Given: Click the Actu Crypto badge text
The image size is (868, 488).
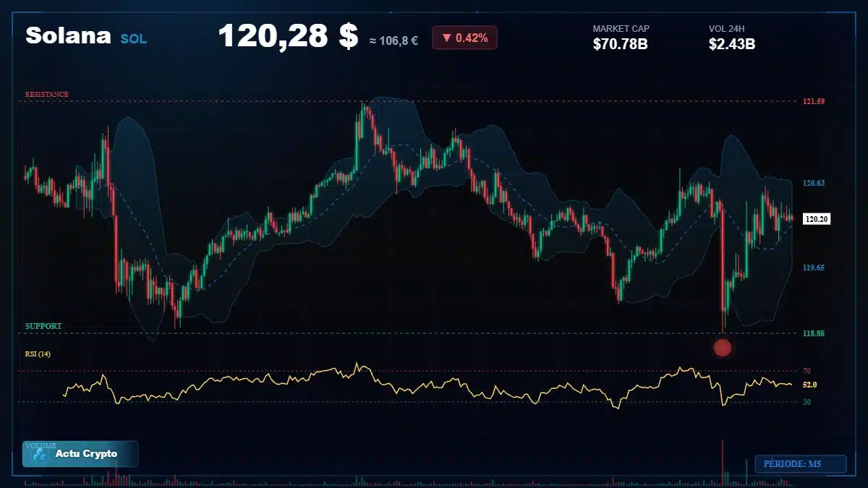Looking at the screenshot, I should [x=86, y=454].
